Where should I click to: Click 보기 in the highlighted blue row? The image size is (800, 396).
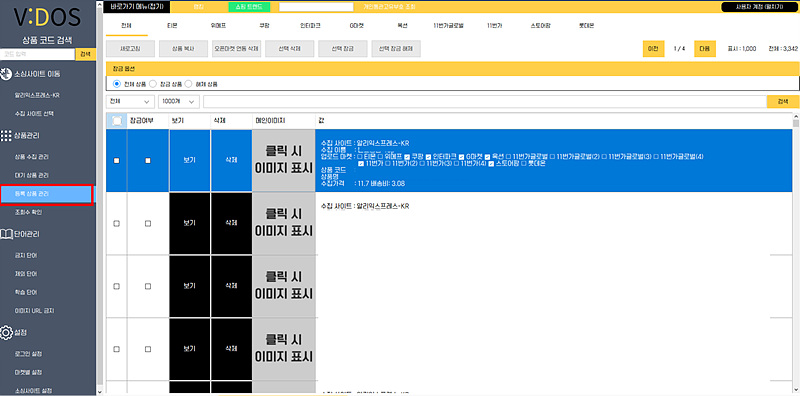pyautogui.click(x=189, y=161)
